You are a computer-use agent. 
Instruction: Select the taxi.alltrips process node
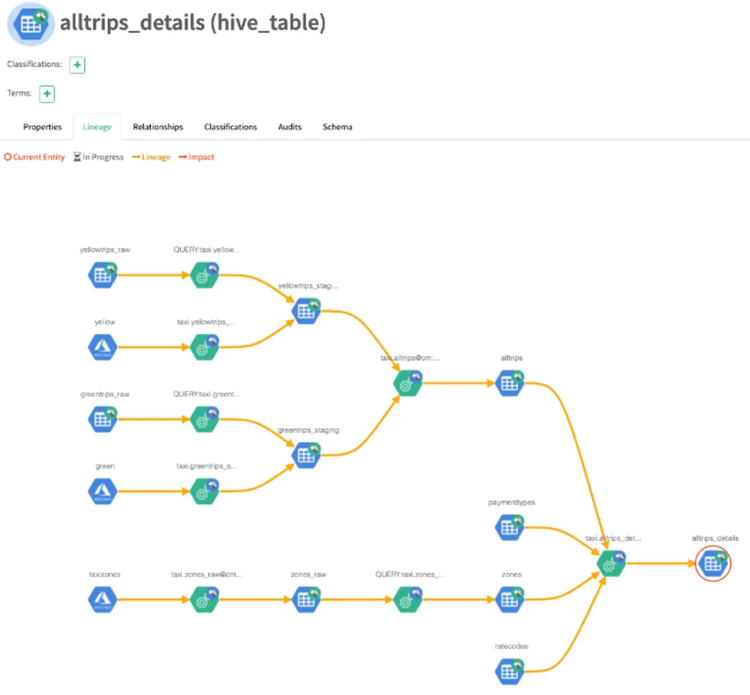pos(408,382)
